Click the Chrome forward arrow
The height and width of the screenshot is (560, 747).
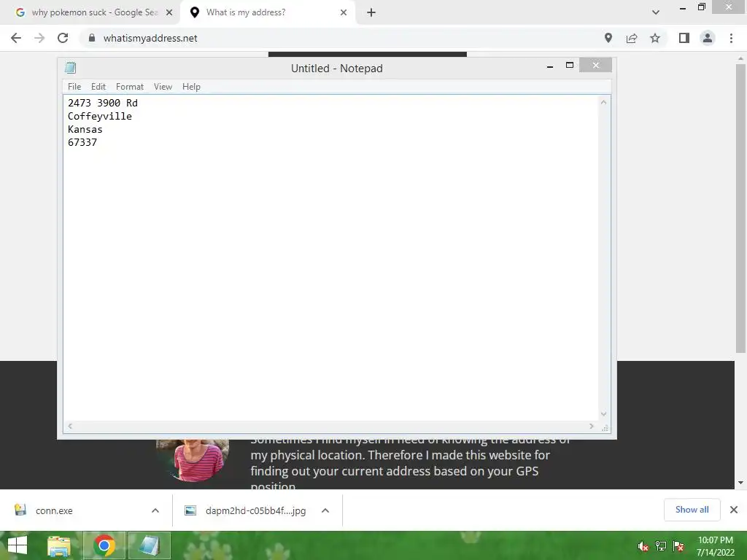pos(39,38)
